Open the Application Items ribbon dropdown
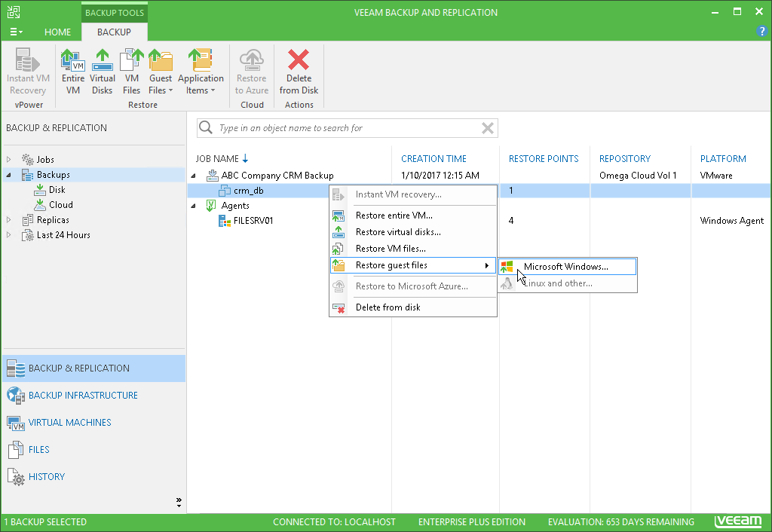The width and height of the screenshot is (772, 532). click(x=201, y=72)
